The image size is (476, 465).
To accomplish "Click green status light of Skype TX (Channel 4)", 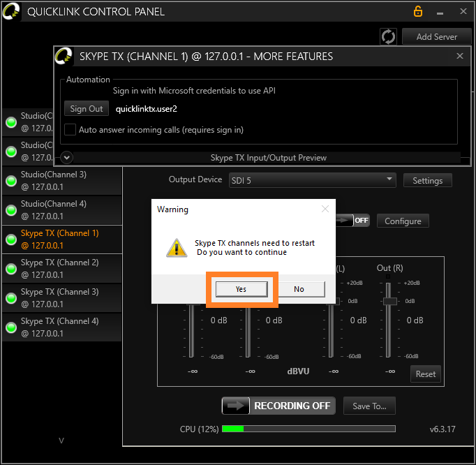I will (x=11, y=327).
